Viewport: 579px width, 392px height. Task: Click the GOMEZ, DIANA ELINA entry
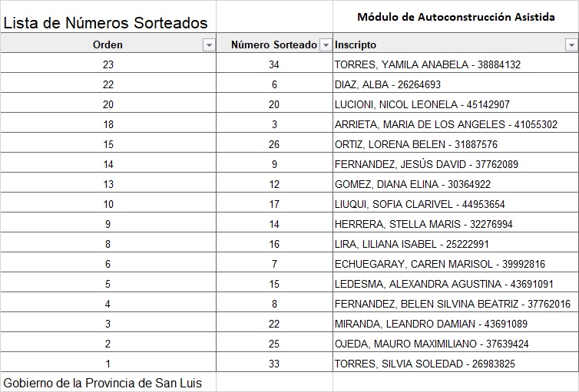click(412, 184)
